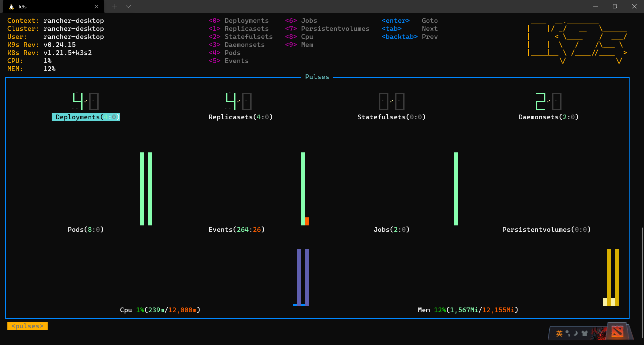
Task: Click the moon icon in IME bar
Action: [576, 333]
